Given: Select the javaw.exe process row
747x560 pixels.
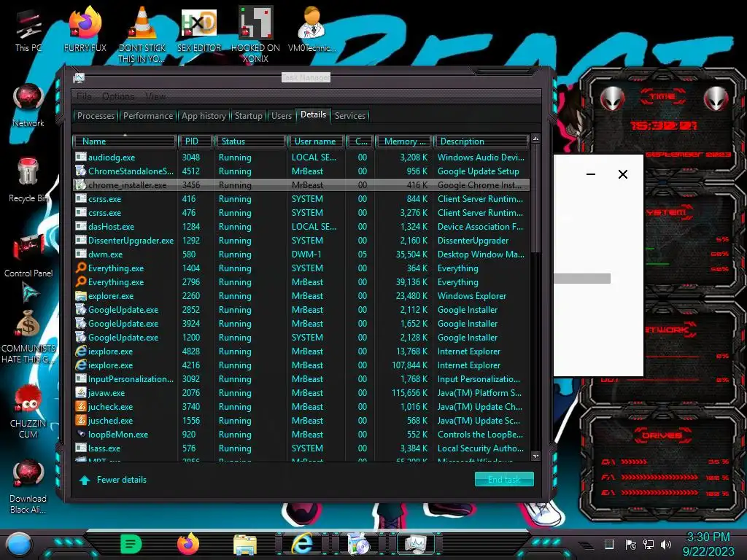Looking at the screenshot, I should (301, 393).
